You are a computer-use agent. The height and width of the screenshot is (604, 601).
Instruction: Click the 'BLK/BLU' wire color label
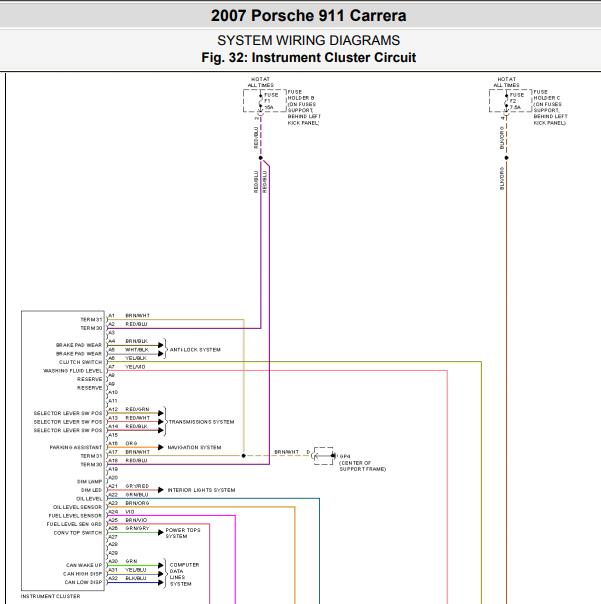[136, 579]
